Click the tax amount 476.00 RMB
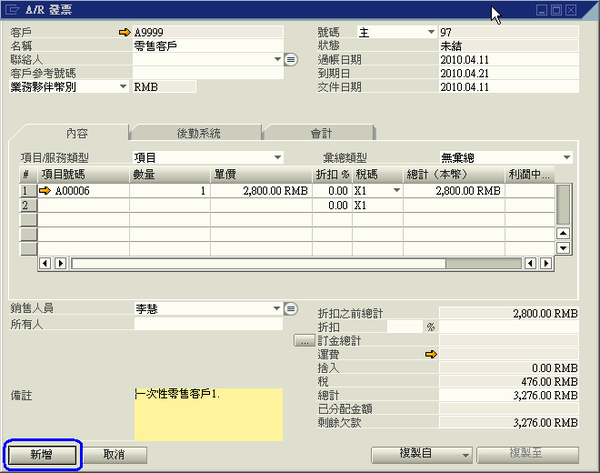The width and height of the screenshot is (600, 473). 509,382
